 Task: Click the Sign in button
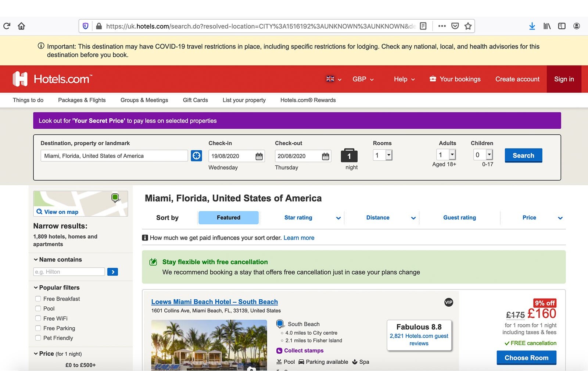click(564, 79)
